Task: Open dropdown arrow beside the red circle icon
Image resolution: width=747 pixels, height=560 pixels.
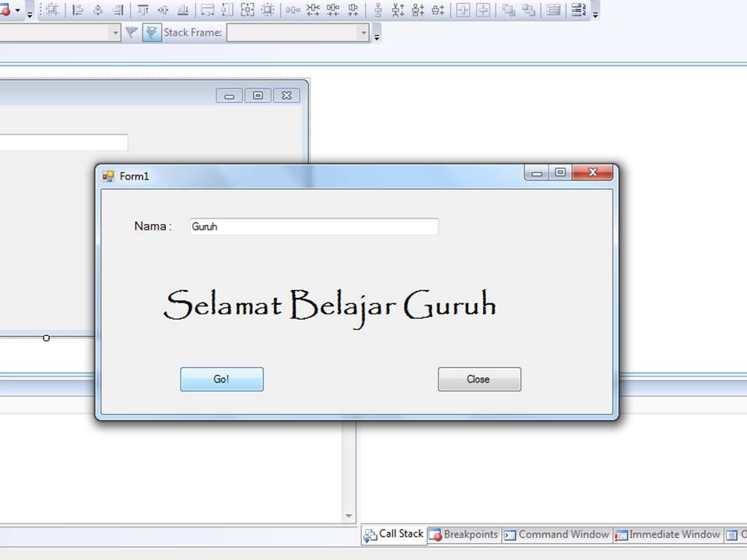Action: [18, 9]
